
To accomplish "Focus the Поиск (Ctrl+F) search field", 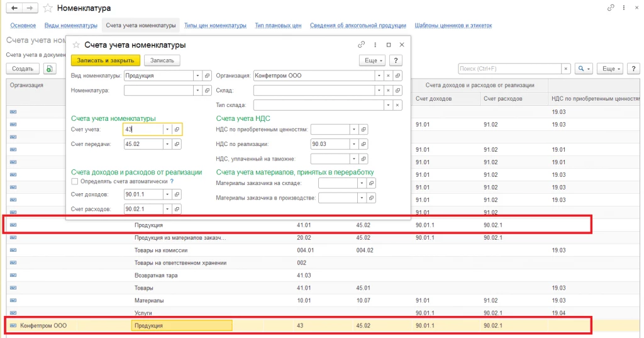I will (509, 69).
